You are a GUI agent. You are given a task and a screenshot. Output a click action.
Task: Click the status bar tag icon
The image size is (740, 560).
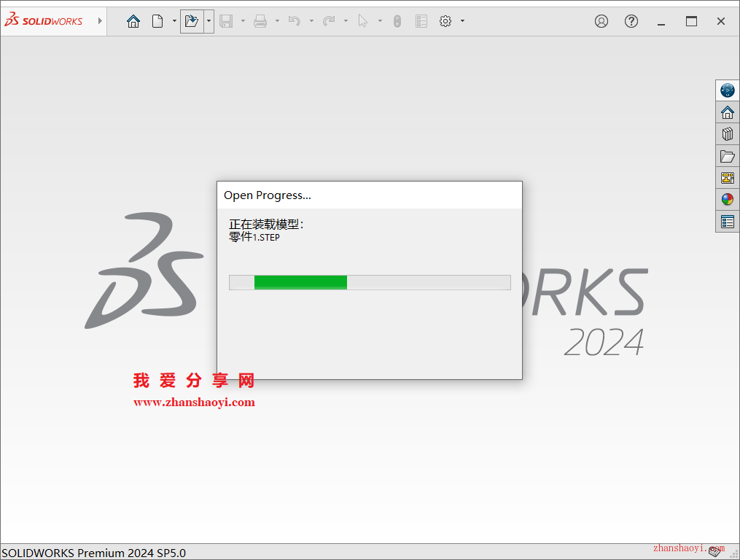pos(714,551)
